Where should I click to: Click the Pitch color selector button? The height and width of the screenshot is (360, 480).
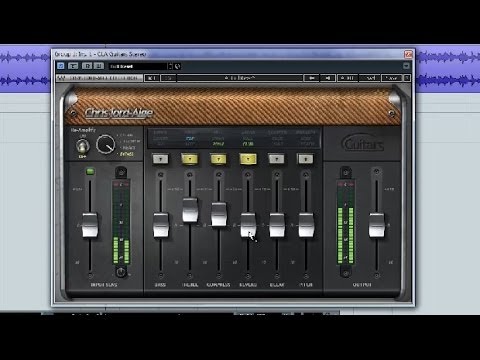pos(305,159)
